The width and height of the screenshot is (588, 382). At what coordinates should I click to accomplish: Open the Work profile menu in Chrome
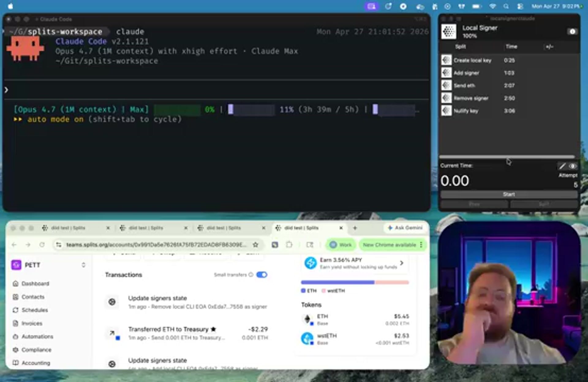pyautogui.click(x=341, y=245)
